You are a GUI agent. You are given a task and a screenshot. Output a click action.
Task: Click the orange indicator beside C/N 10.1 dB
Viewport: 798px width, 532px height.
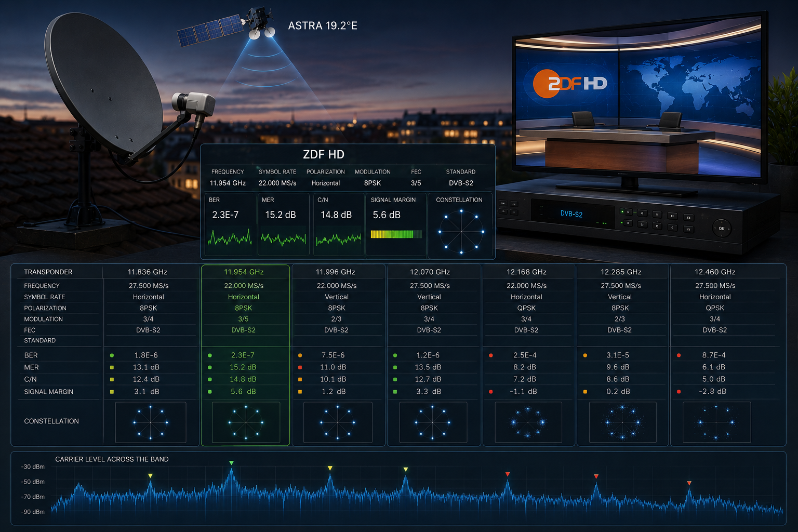tap(300, 379)
